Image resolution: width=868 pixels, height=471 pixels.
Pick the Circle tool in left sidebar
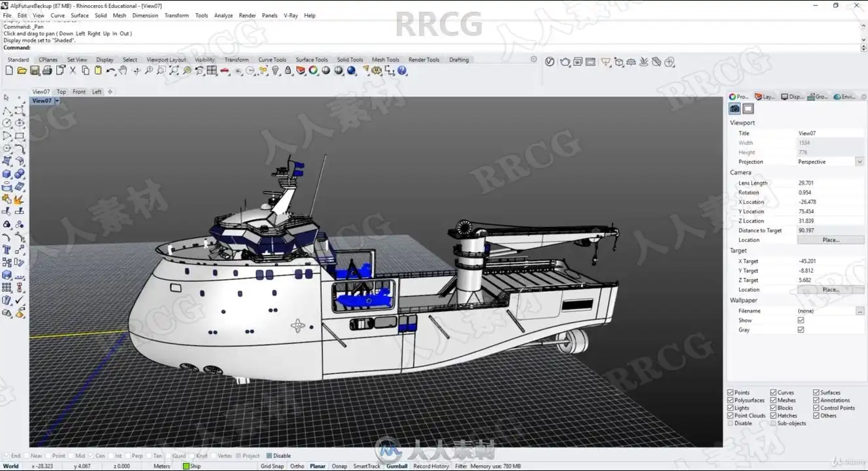7,123
